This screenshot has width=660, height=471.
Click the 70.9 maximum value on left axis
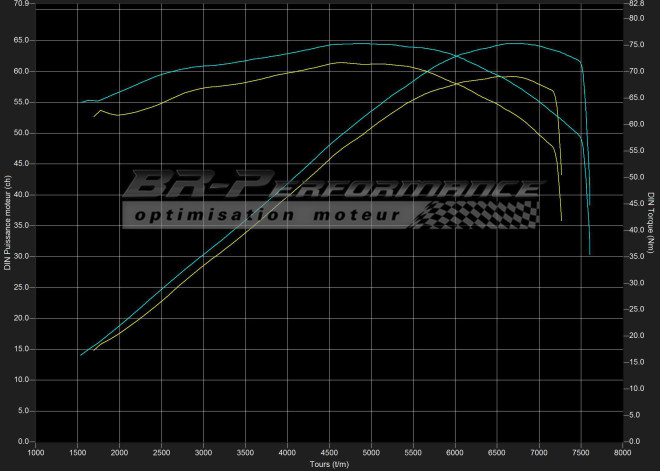(22, 4)
